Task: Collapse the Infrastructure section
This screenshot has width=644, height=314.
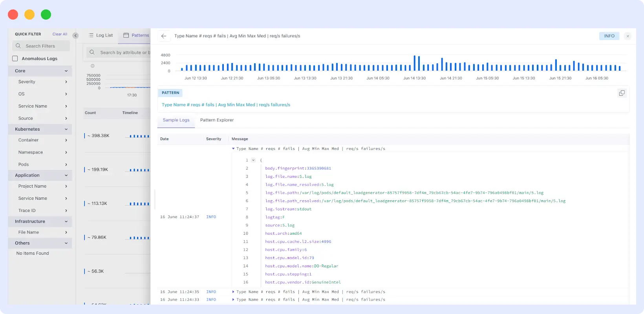Action: pos(66,221)
